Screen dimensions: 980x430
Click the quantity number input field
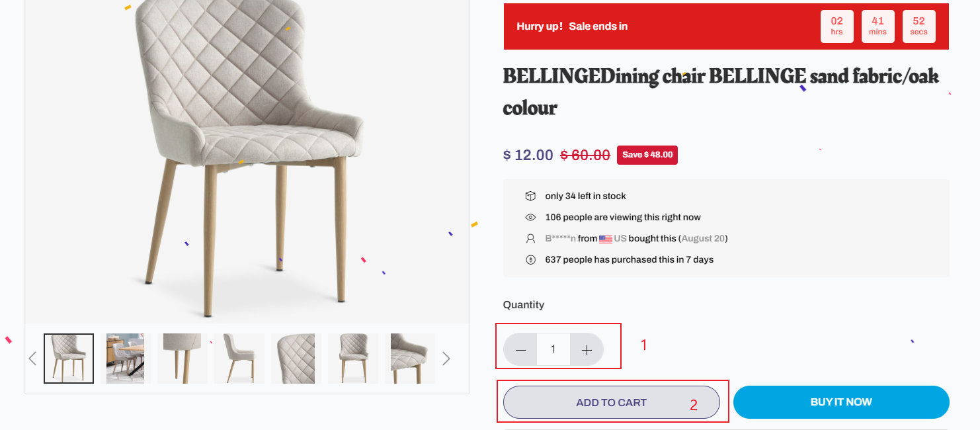pos(553,349)
